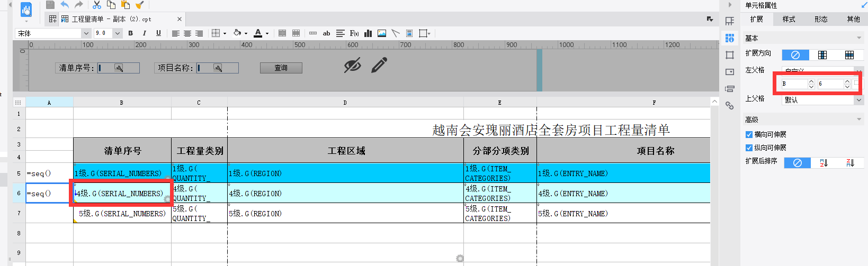
Task: Click the Paste clipboard icon
Action: pyautogui.click(x=126, y=5)
